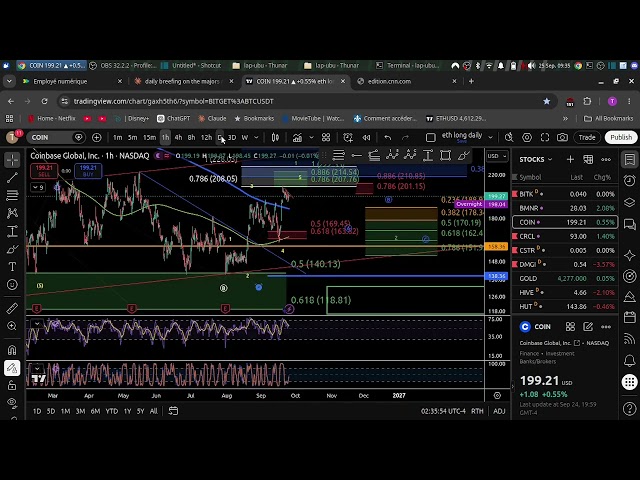The height and width of the screenshot is (480, 640).
Task: Select the 4h timeframe
Action: tap(178, 138)
